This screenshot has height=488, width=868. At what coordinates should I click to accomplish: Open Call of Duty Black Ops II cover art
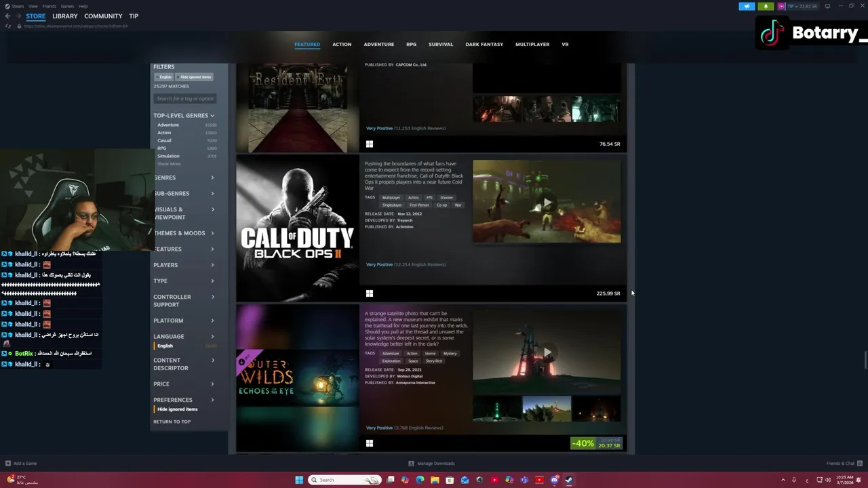(298, 228)
